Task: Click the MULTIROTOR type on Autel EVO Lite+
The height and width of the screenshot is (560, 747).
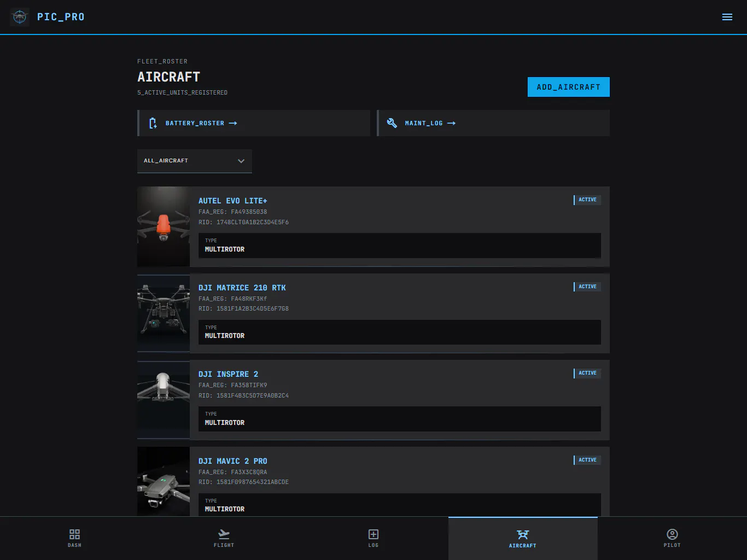Action: (x=225, y=249)
